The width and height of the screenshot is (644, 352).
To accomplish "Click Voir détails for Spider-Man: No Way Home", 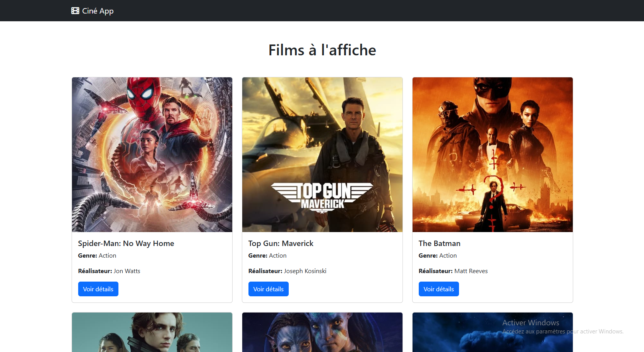I will click(x=98, y=289).
